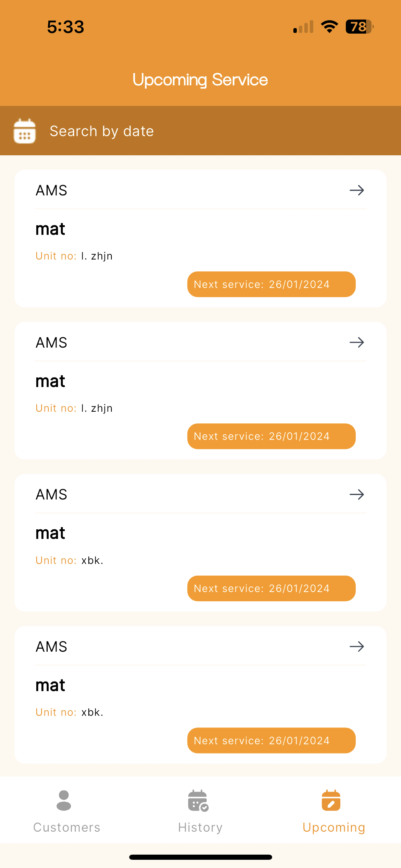Tap third card's Next service badge
The image size is (401, 868).
[x=271, y=588]
